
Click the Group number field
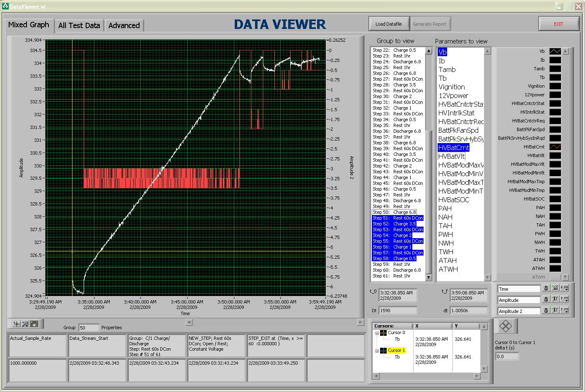(x=89, y=327)
